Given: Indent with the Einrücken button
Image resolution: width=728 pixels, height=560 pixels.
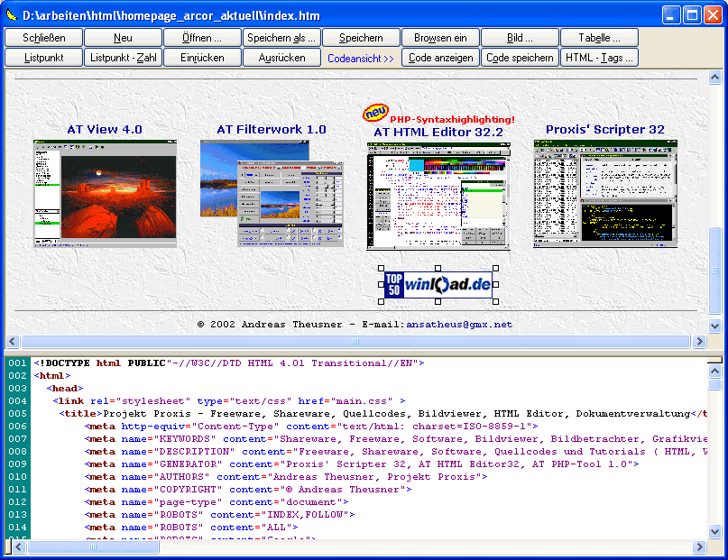Looking at the screenshot, I should tap(202, 58).
